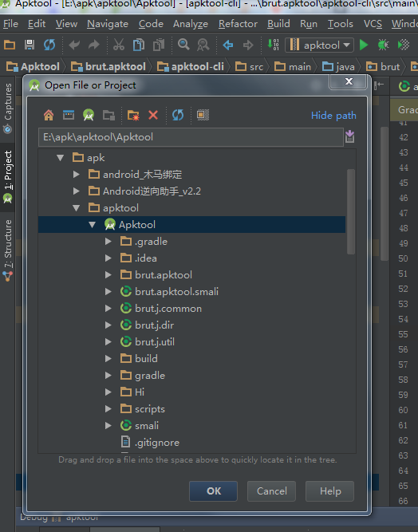Open the Captures tool window tab
This screenshot has height=532, width=418.
[x=8, y=107]
